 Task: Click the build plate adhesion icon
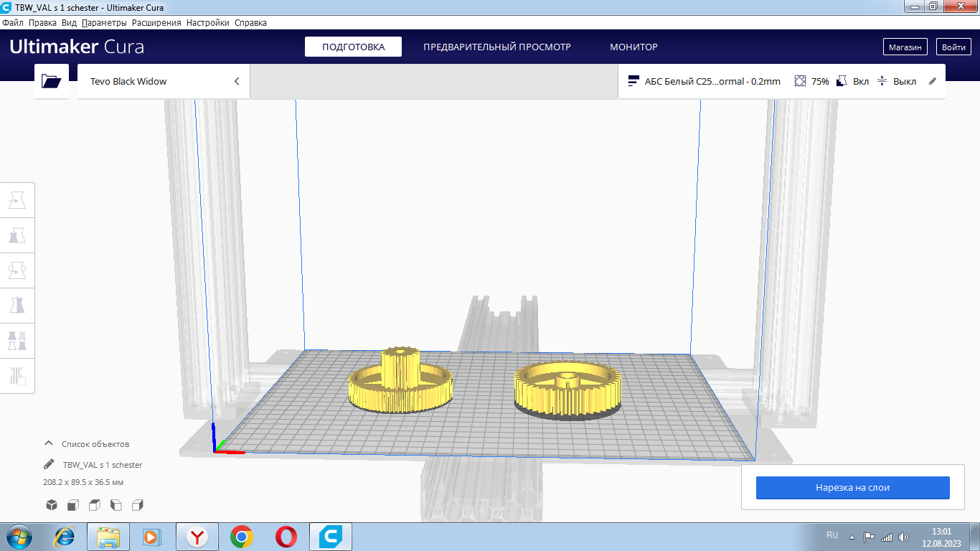[882, 81]
